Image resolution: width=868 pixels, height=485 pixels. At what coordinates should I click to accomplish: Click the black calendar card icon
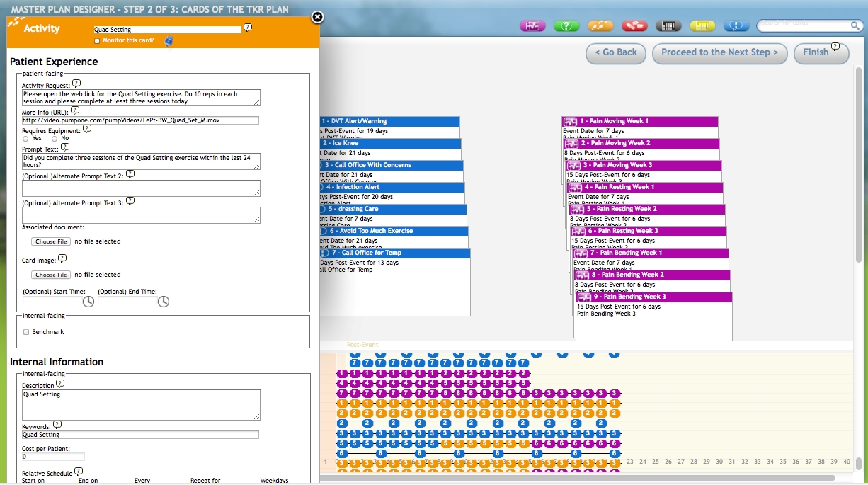(668, 26)
